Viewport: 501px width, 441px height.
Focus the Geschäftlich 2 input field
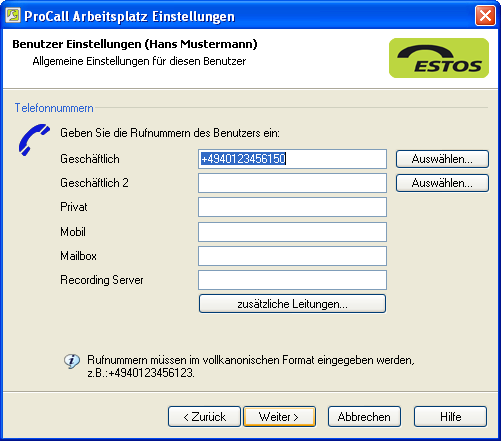coord(292,183)
